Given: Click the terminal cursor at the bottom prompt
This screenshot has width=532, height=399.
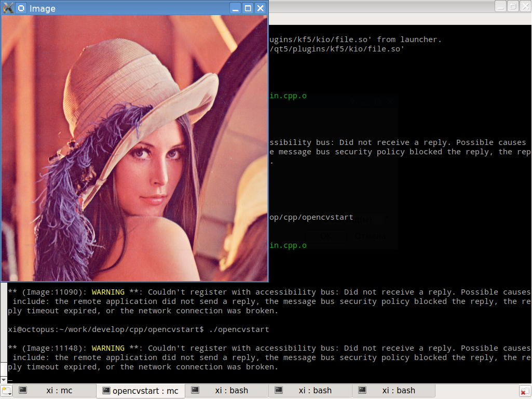Looking at the screenshot, I should pyautogui.click(x=10, y=380).
